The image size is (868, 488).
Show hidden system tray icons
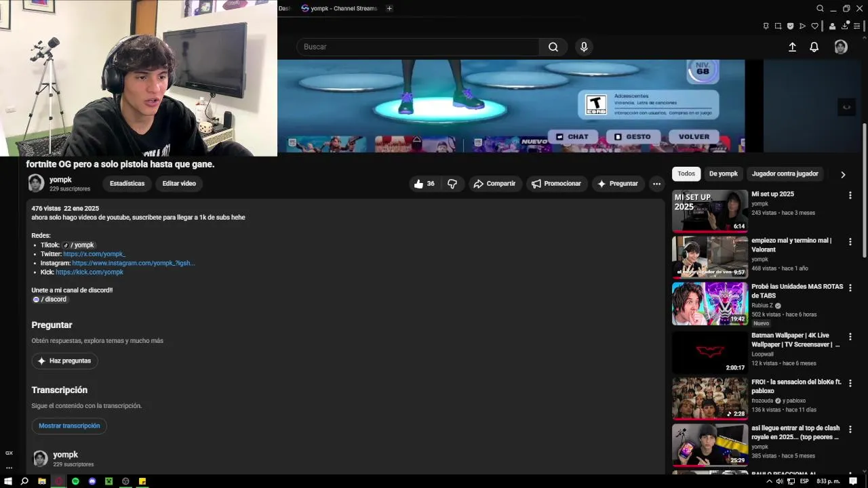(768, 481)
